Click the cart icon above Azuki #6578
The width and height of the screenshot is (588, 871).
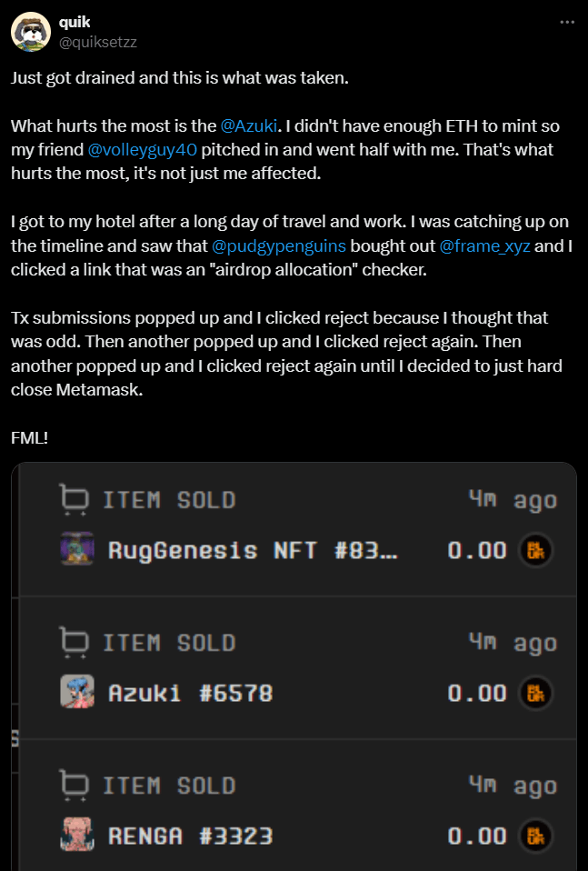point(74,642)
